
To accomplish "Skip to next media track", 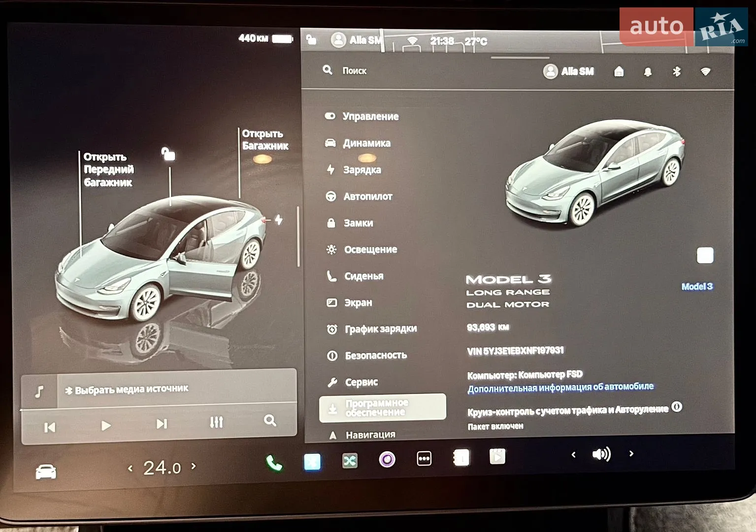I will (162, 424).
